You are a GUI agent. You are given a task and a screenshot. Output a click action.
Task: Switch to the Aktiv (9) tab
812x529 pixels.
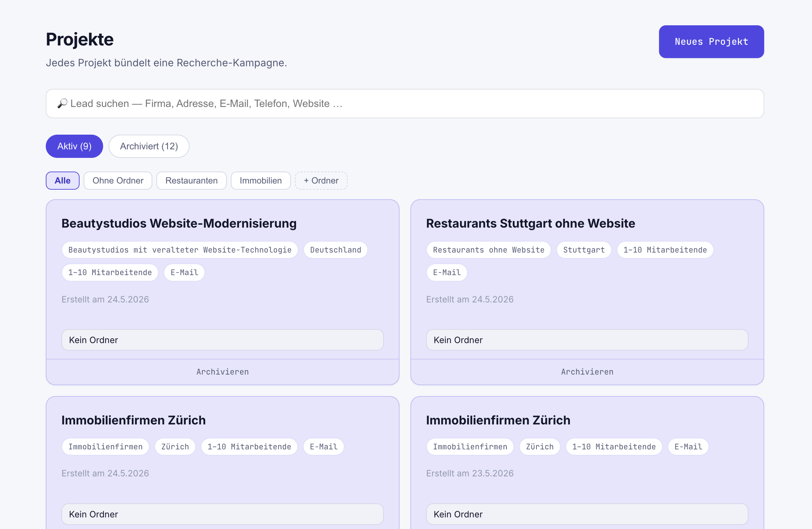coord(74,146)
